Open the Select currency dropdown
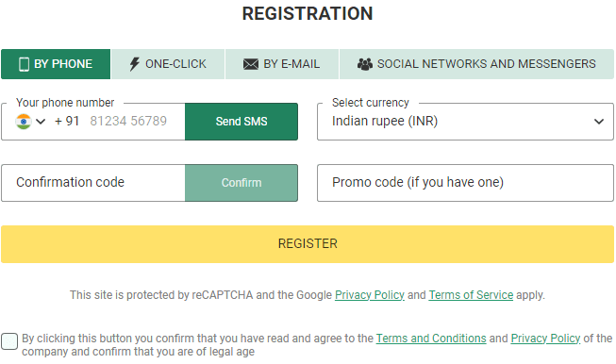Image resolution: width=616 pixels, height=364 pixels. [465, 122]
